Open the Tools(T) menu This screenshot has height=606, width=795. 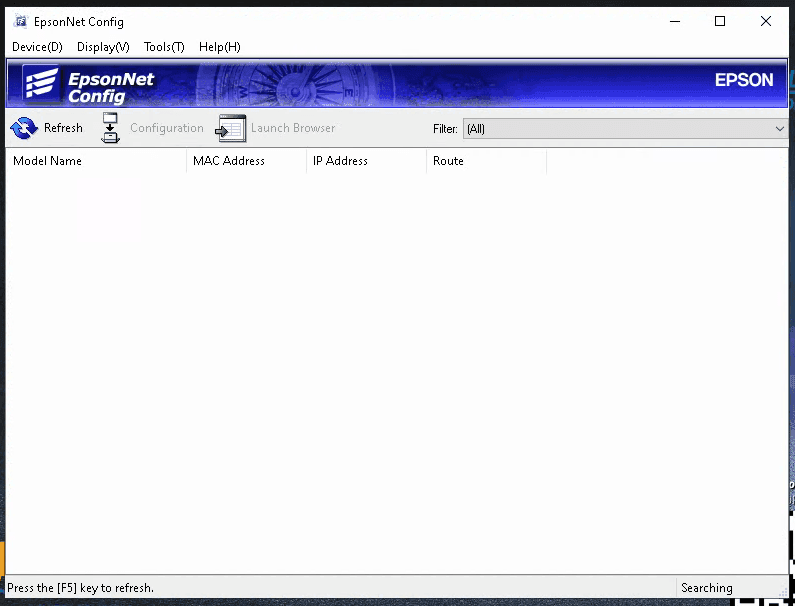coord(164,47)
